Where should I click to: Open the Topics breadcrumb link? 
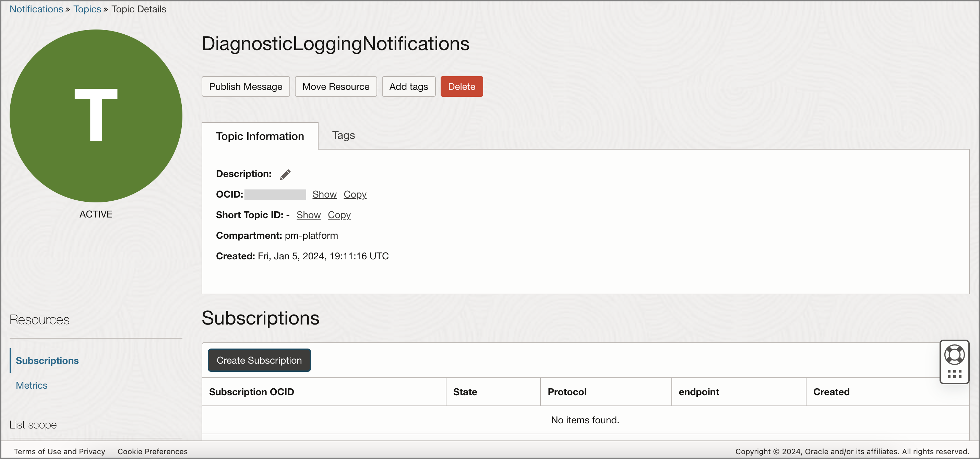click(87, 9)
